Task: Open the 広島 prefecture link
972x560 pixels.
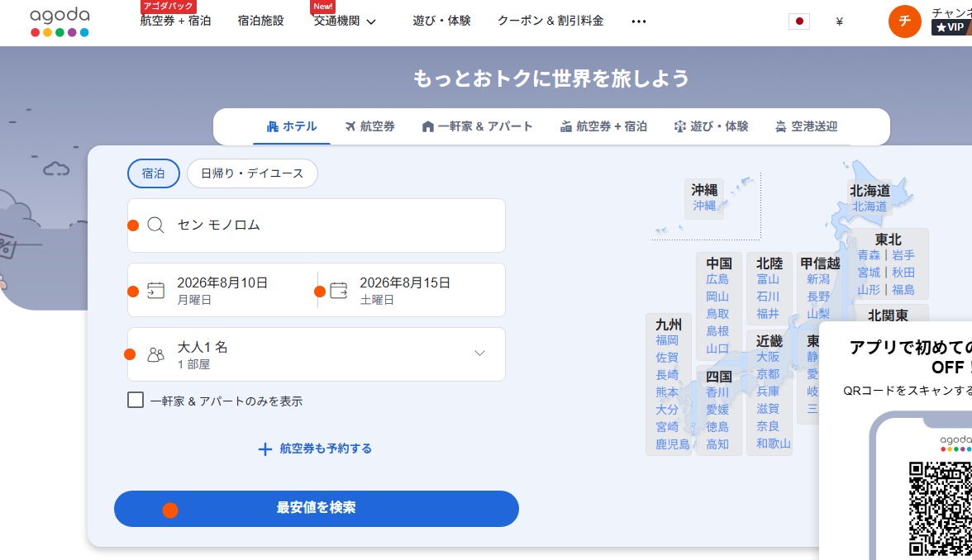Action: coord(717,279)
